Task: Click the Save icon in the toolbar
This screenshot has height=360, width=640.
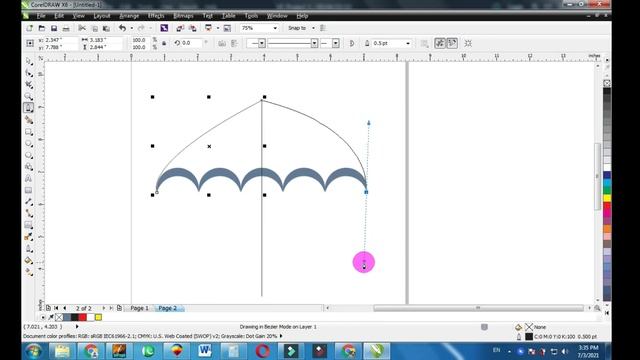Action: click(x=54, y=28)
